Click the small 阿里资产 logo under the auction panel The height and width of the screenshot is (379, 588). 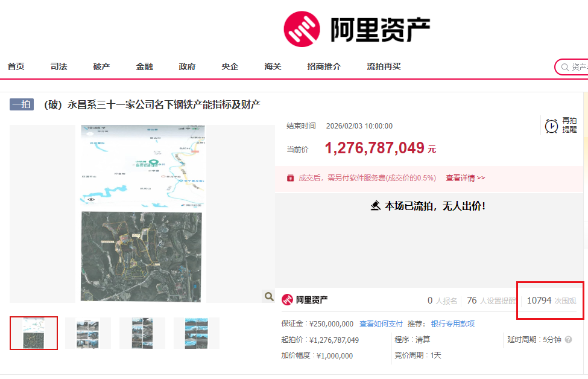(x=305, y=300)
